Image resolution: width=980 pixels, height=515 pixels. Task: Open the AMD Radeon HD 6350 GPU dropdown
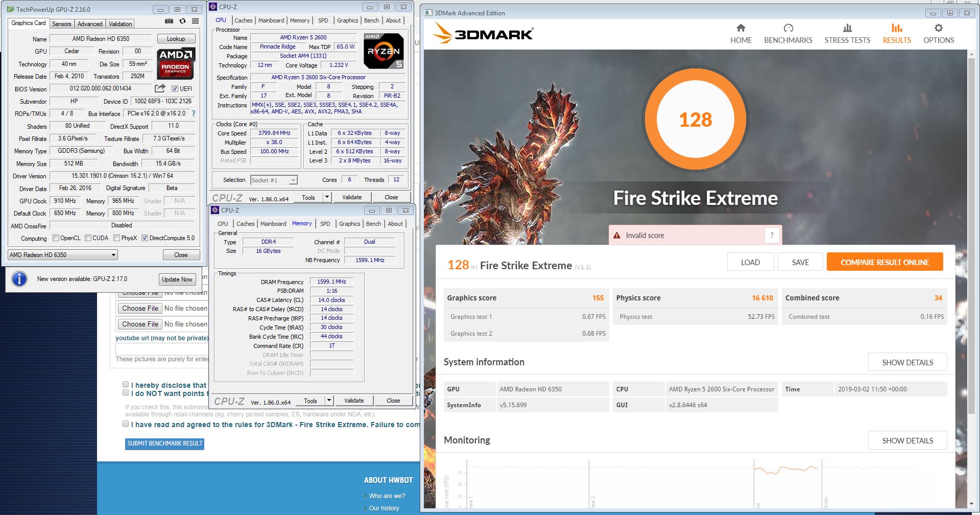[x=63, y=254]
